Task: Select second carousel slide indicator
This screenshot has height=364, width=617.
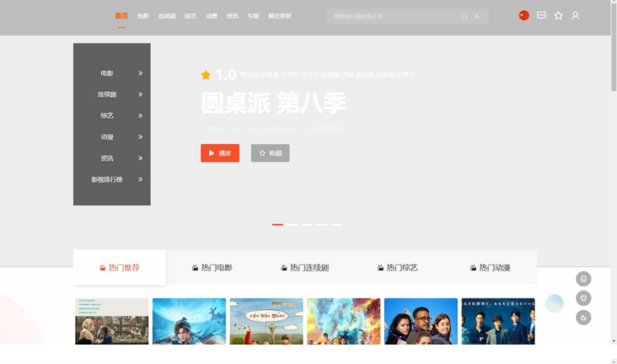Action: click(292, 225)
